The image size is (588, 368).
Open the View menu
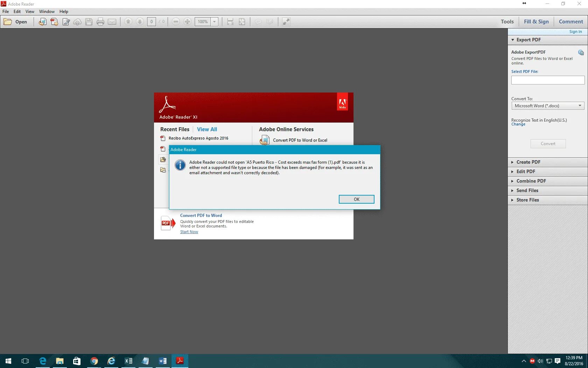(30, 12)
